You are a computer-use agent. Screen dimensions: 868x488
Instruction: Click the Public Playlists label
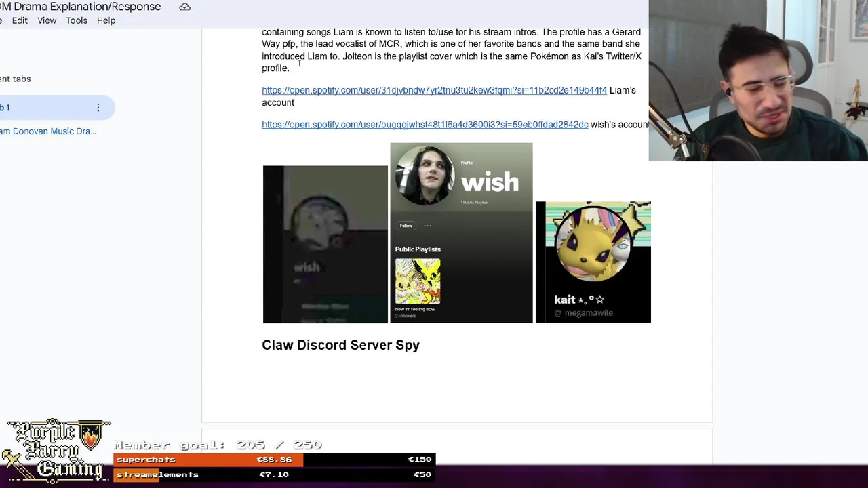pyautogui.click(x=418, y=249)
